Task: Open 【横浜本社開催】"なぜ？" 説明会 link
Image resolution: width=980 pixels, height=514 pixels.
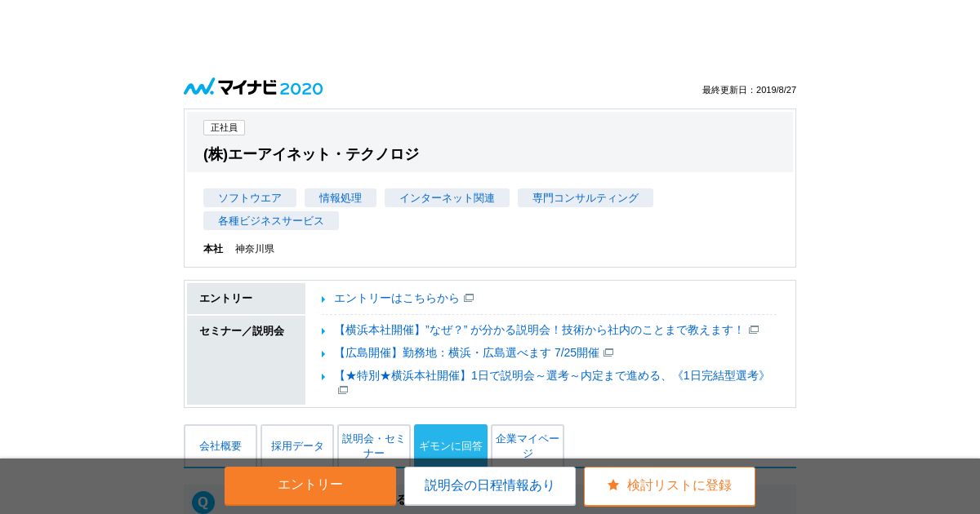Action: click(x=539, y=330)
